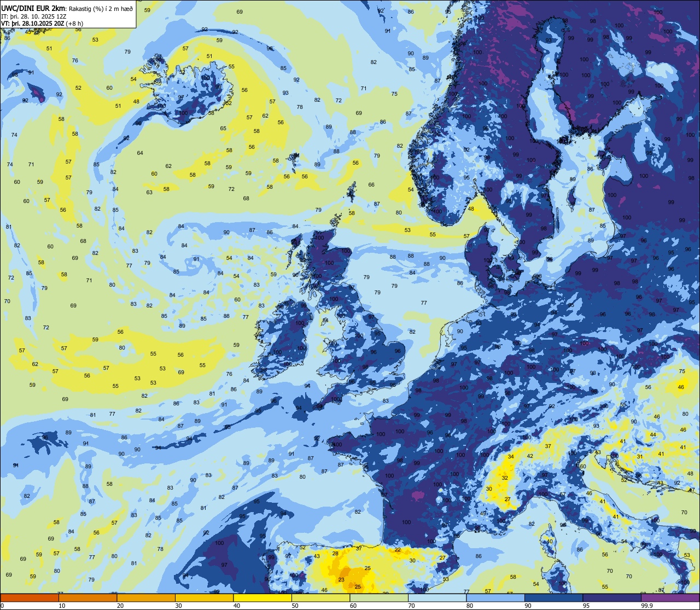Click the 70–80% light blue legend swatch
This screenshot has height=610, width=700.
tap(437, 597)
